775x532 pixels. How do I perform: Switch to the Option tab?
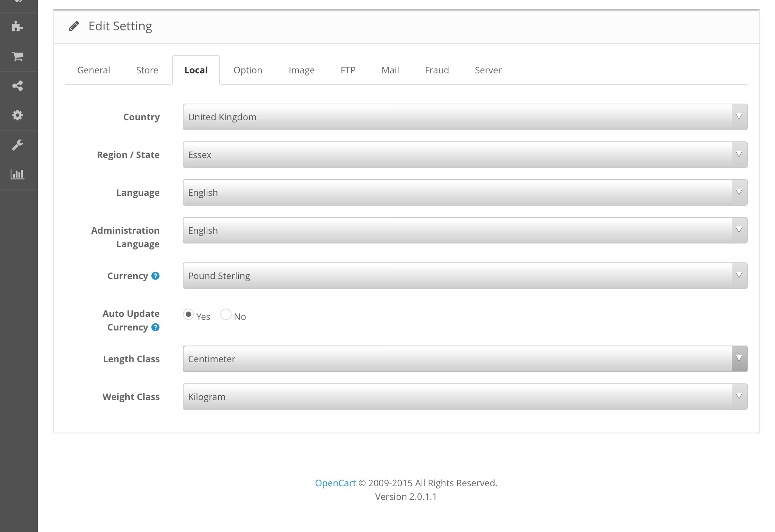point(248,70)
